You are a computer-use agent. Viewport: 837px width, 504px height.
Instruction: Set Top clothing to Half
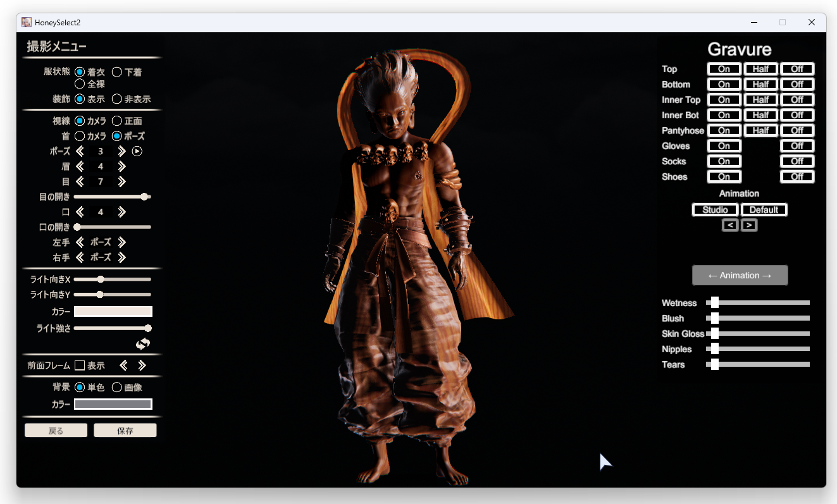[760, 69]
